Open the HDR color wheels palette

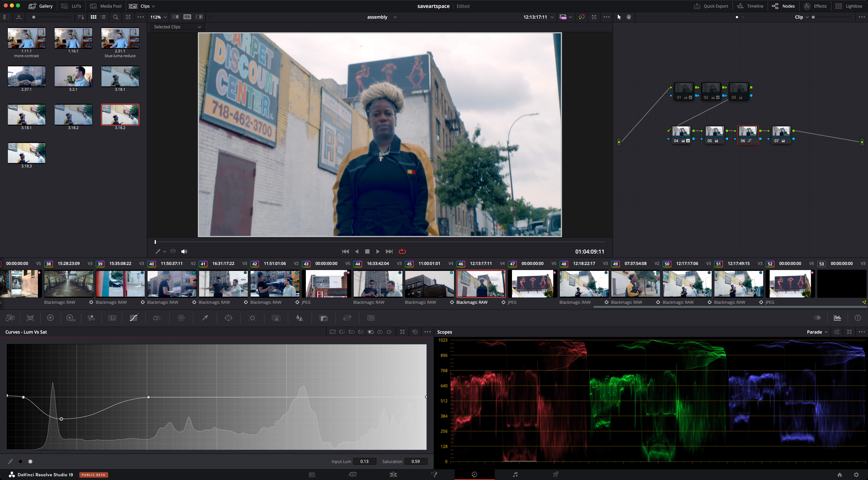click(x=71, y=318)
